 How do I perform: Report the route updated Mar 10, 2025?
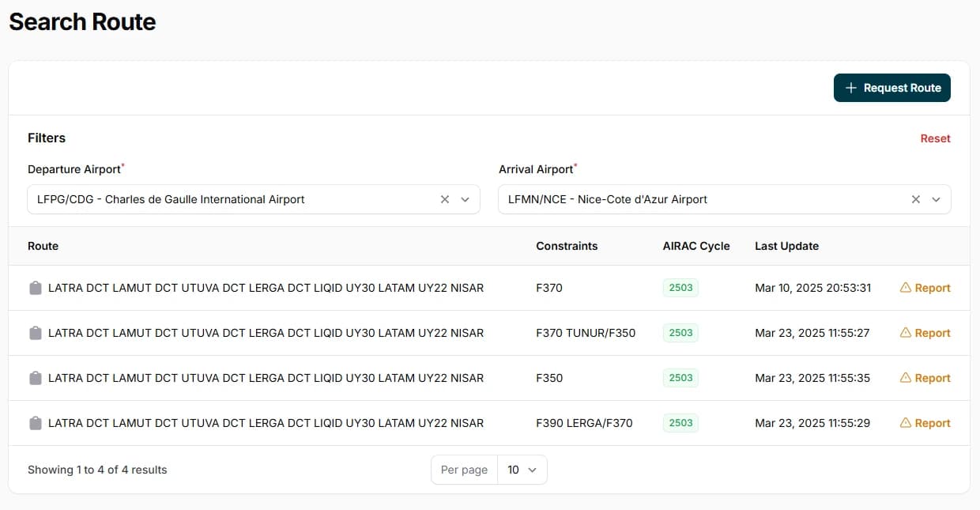925,288
